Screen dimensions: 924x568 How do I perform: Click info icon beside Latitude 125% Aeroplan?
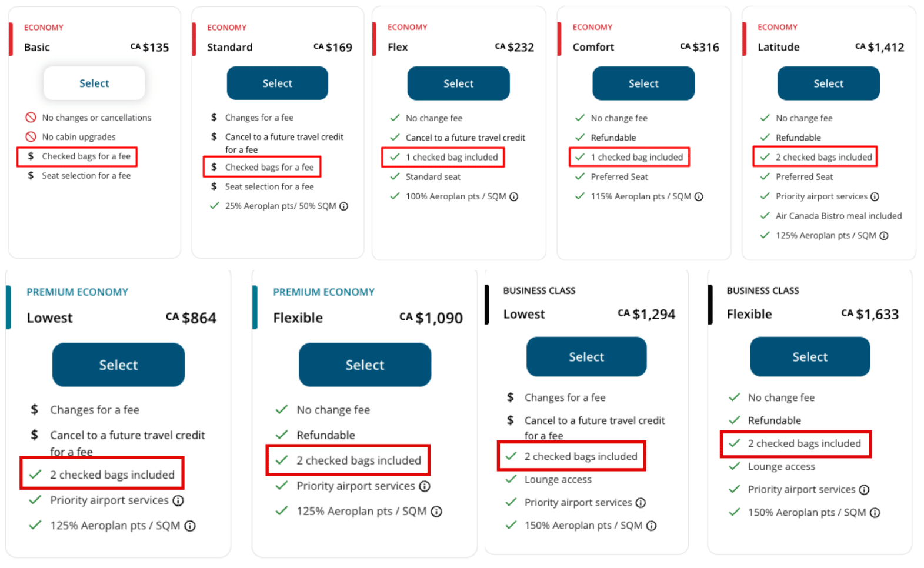tap(883, 236)
